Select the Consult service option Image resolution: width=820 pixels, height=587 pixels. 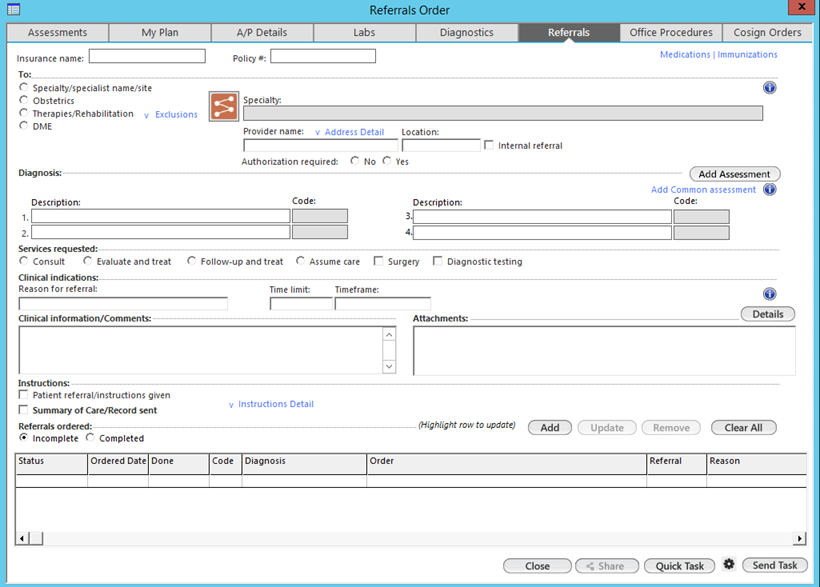[24, 261]
